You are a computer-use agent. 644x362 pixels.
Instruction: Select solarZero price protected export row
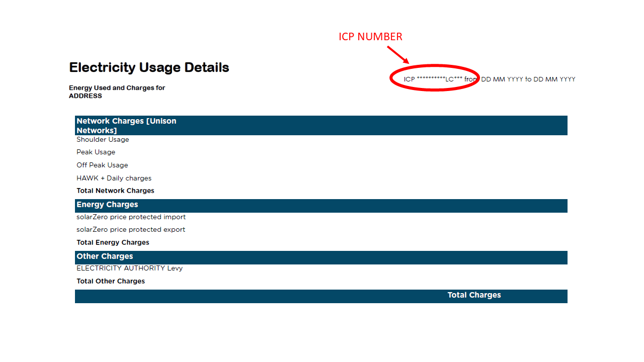point(131,230)
